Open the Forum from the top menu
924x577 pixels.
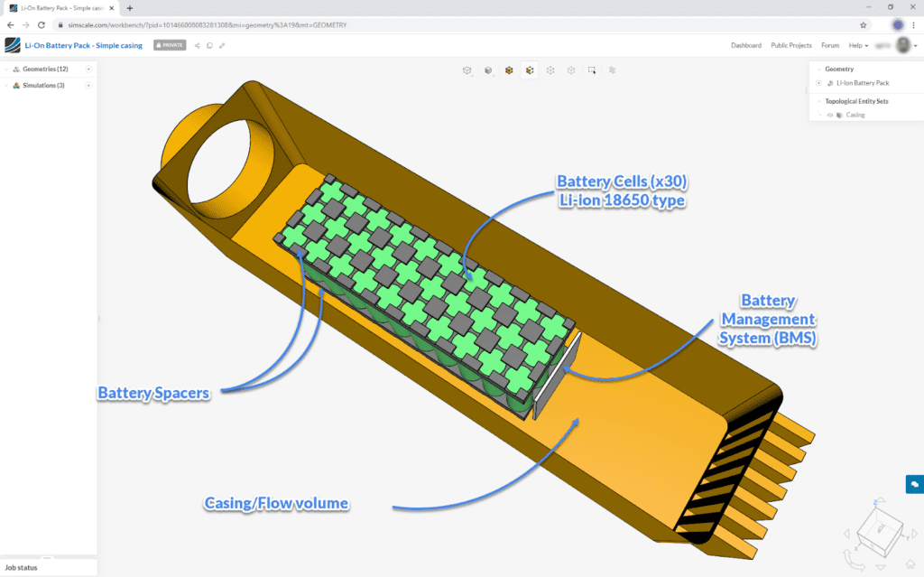point(830,45)
